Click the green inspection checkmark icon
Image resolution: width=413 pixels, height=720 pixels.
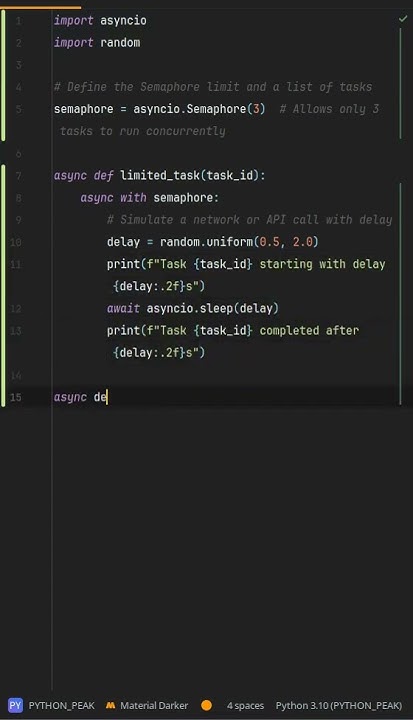pos(403,19)
